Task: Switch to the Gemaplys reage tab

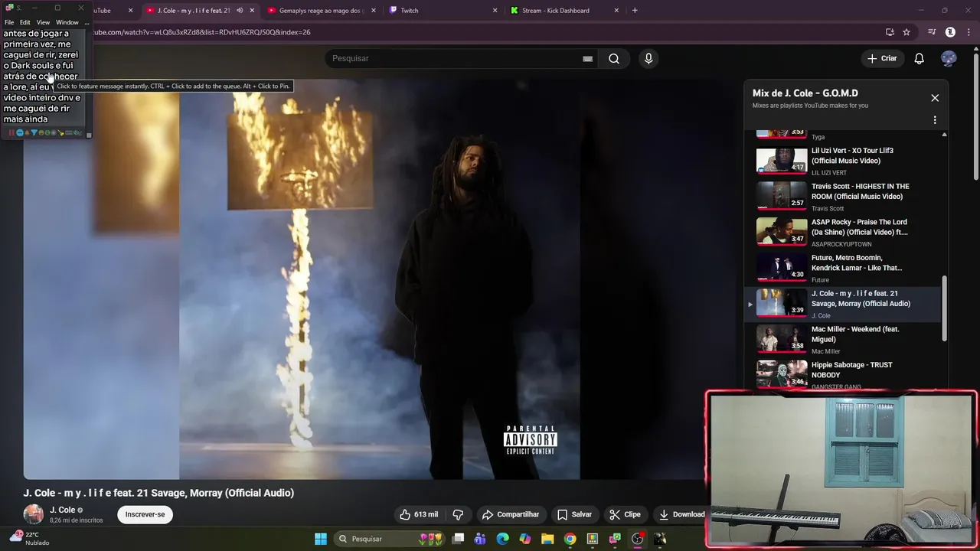Action: coord(320,11)
